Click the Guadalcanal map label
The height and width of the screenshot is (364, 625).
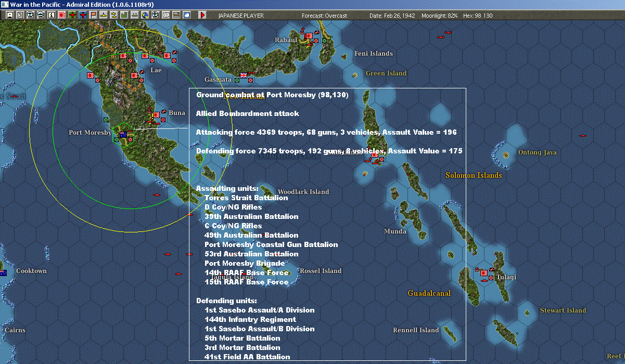point(429,293)
